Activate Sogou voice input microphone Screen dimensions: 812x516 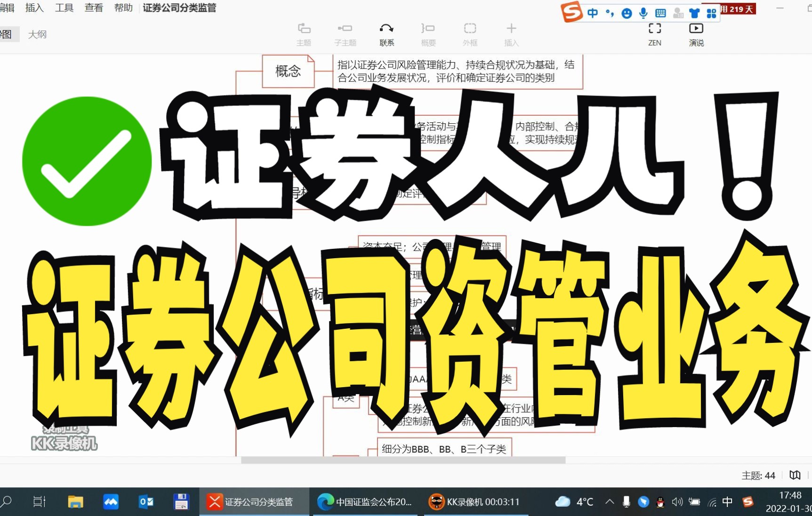coord(643,13)
